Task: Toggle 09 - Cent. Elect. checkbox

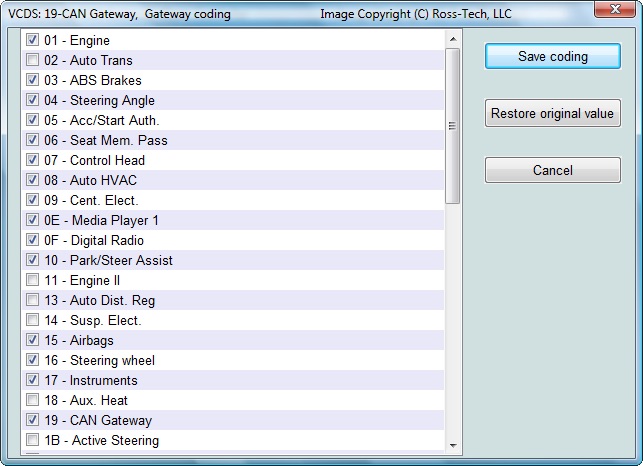Action: point(32,200)
